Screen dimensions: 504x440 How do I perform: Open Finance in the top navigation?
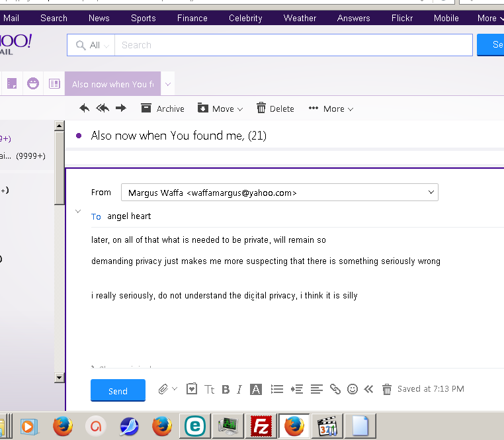point(192,18)
